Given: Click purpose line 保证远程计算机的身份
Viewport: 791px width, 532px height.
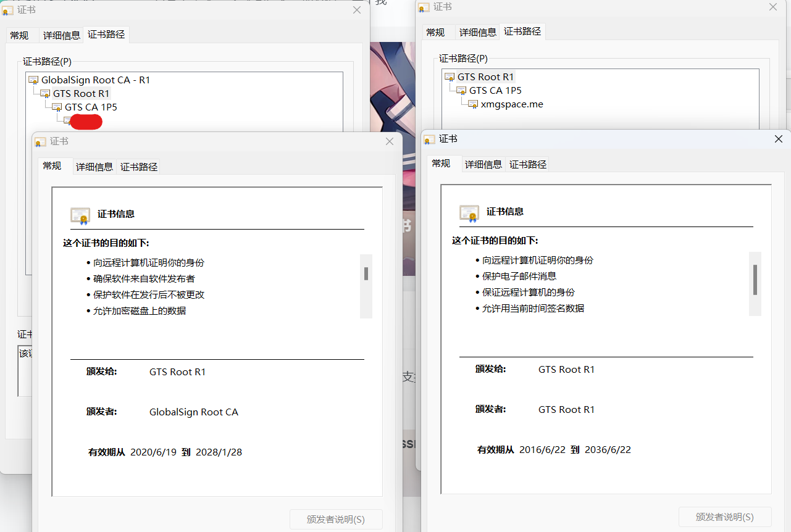Looking at the screenshot, I should pyautogui.click(x=529, y=293).
